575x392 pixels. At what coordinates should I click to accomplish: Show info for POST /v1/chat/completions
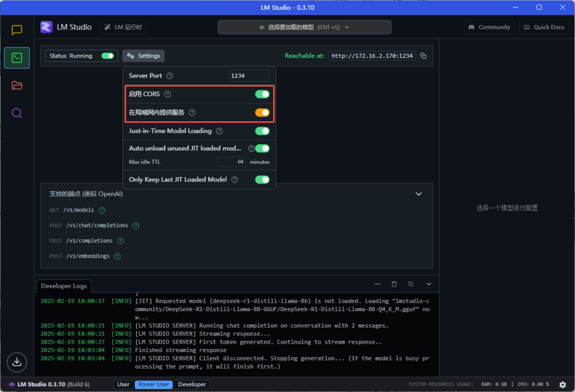pos(136,226)
